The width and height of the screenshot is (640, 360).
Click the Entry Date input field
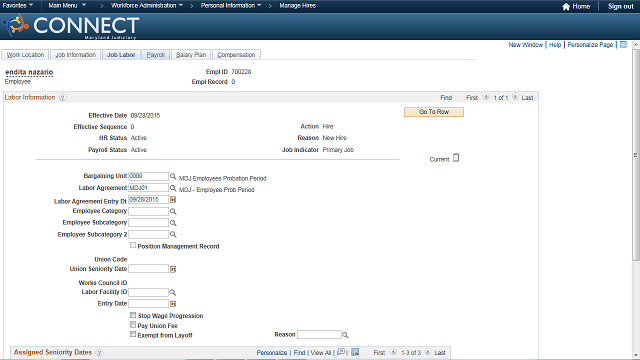pos(149,304)
